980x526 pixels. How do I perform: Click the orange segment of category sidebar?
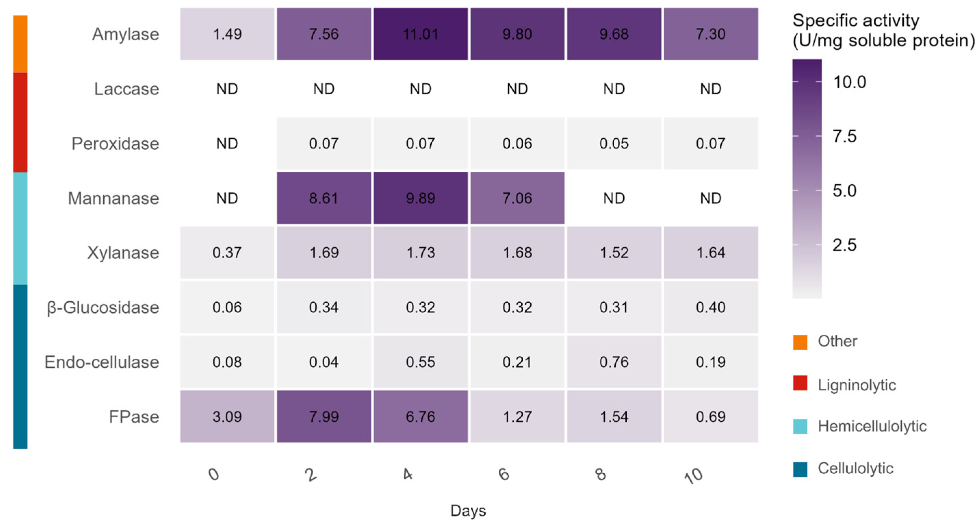click(20, 44)
